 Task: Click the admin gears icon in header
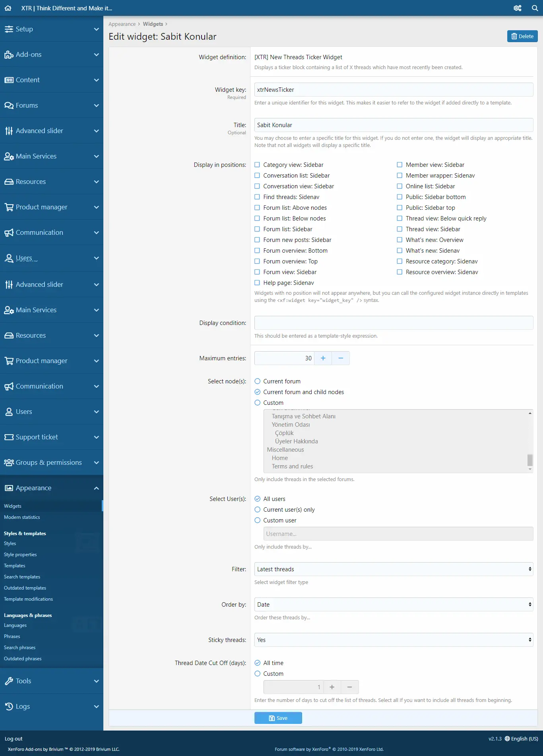coord(517,8)
